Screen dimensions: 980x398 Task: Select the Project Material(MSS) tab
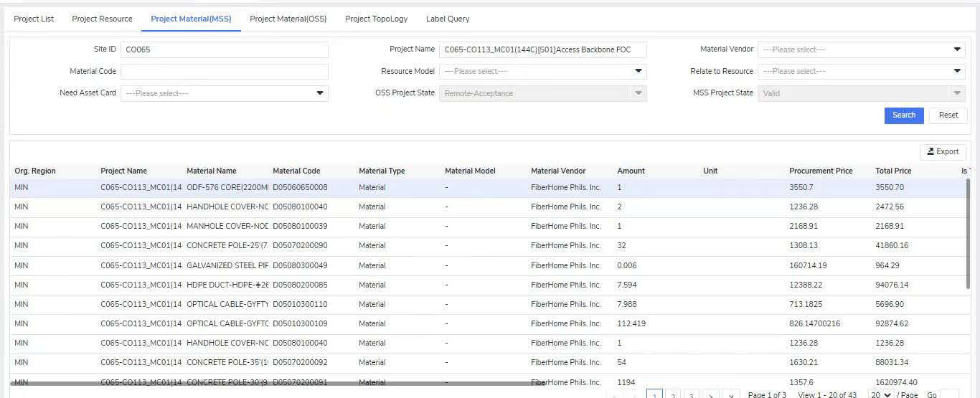coord(191,19)
